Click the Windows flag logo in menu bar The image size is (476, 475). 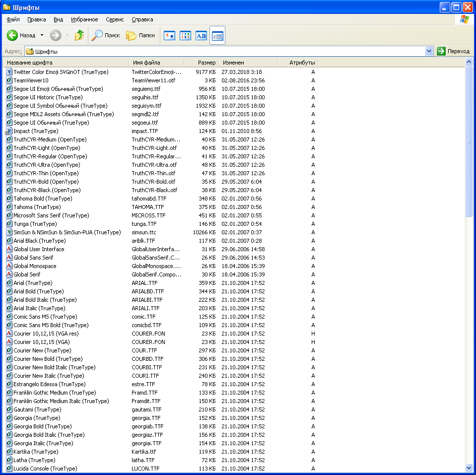coord(464,19)
